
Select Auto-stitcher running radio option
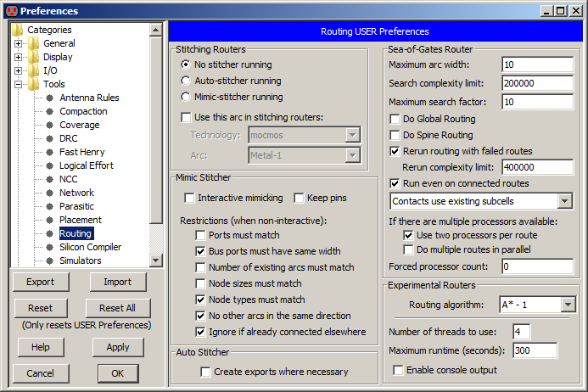click(x=186, y=81)
